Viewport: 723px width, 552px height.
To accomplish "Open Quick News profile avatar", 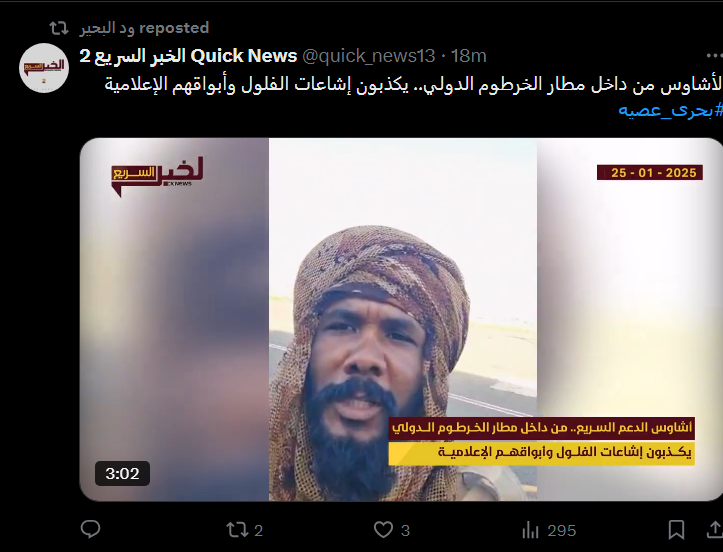I will pos(44,68).
